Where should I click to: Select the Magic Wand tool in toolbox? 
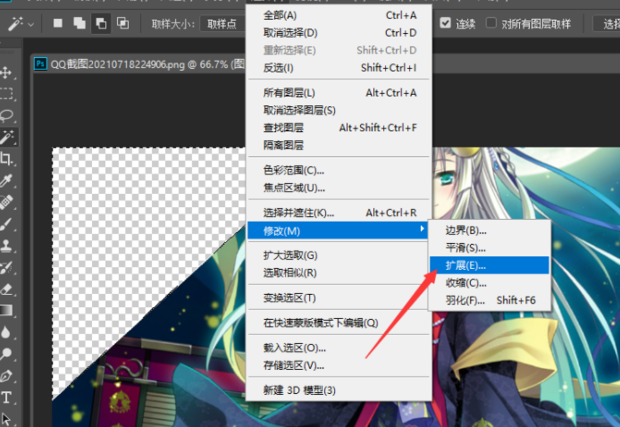coord(7,137)
